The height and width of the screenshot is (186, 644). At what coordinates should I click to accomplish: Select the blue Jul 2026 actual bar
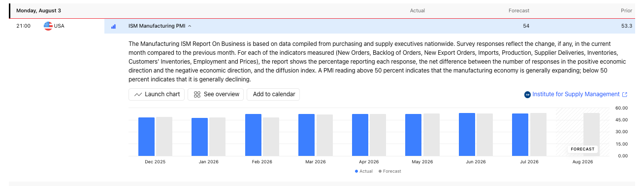[520, 135]
